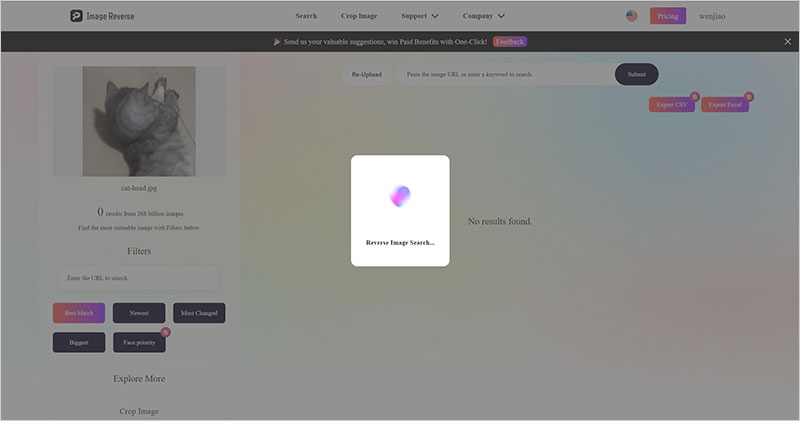
Task: Click the party popper icon in banner
Action: click(x=277, y=42)
